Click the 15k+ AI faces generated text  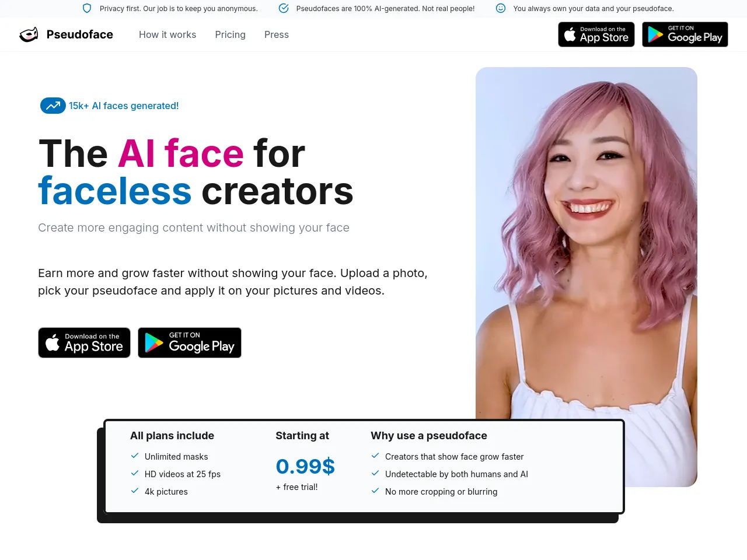(x=124, y=106)
